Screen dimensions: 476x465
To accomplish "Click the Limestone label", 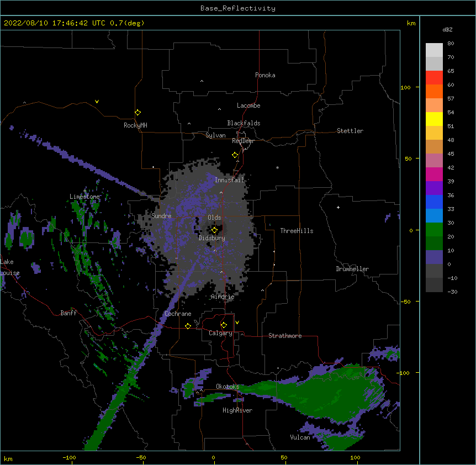I will 84,197.
